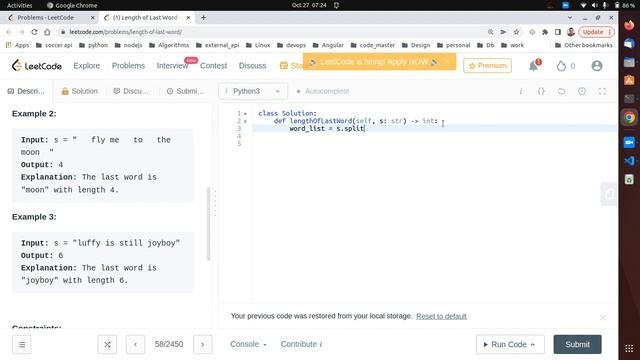Show editor info icon
The height and width of the screenshot is (360, 640).
[521, 91]
